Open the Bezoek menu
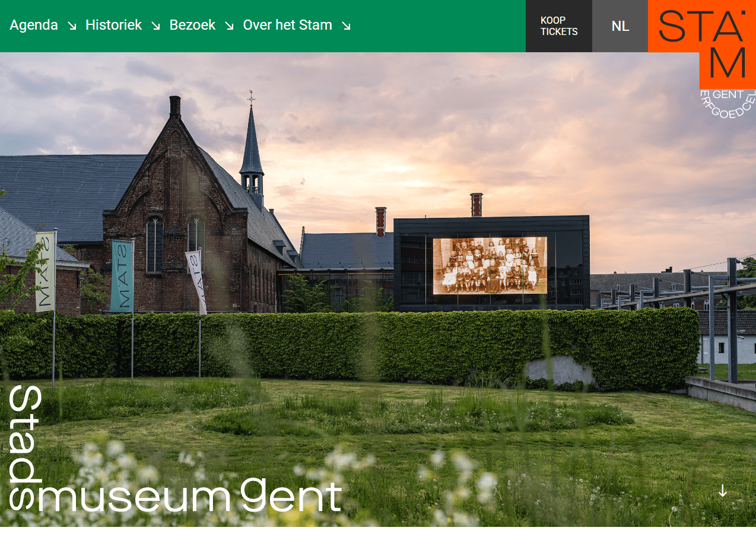This screenshot has width=756, height=540. (x=192, y=25)
